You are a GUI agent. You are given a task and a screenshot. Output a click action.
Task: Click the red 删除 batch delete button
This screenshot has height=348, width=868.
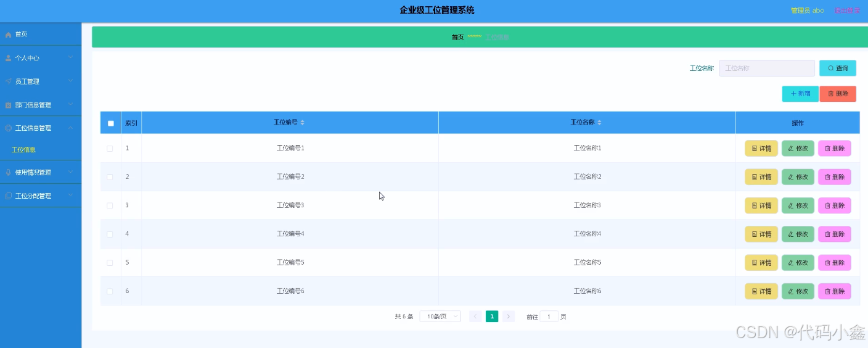click(838, 94)
